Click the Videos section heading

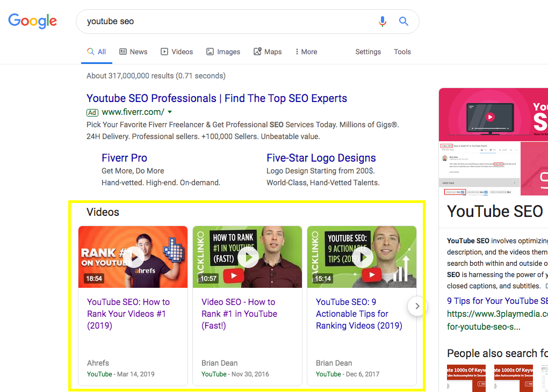103,212
